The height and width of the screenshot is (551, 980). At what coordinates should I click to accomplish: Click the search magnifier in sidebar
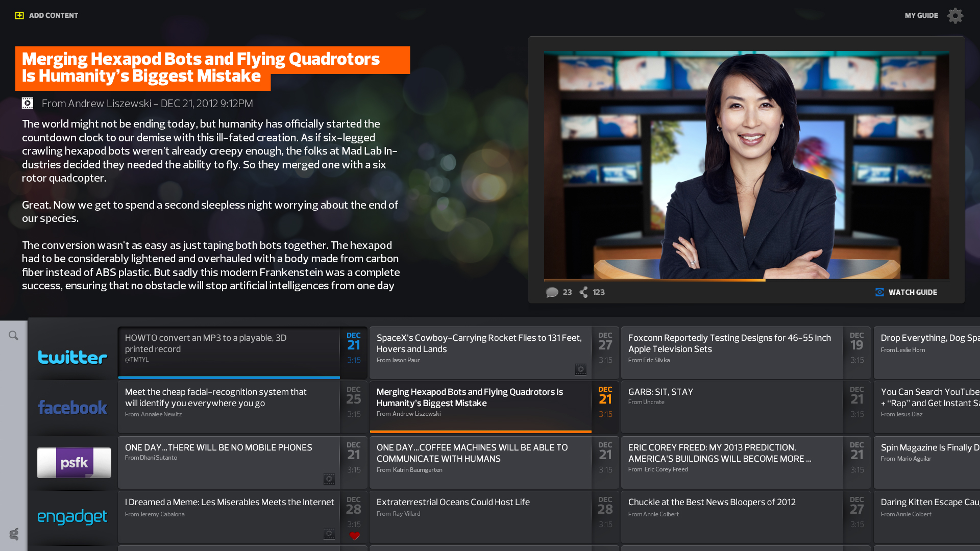coord(14,336)
